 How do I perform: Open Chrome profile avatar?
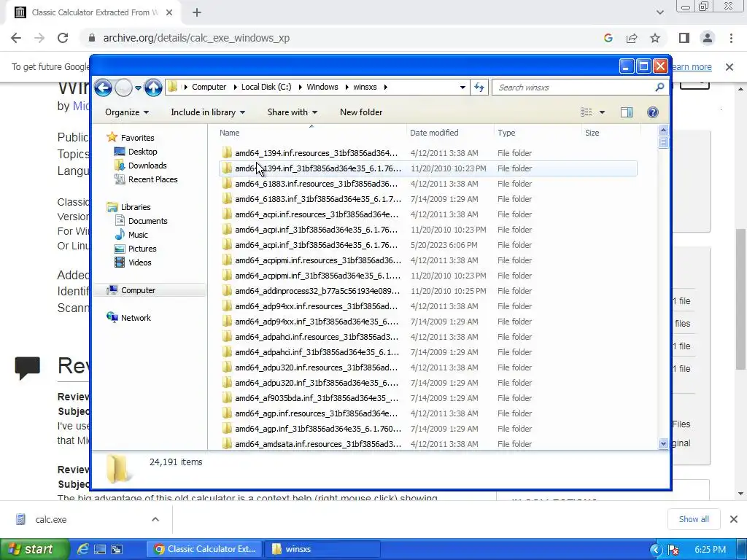tap(708, 38)
